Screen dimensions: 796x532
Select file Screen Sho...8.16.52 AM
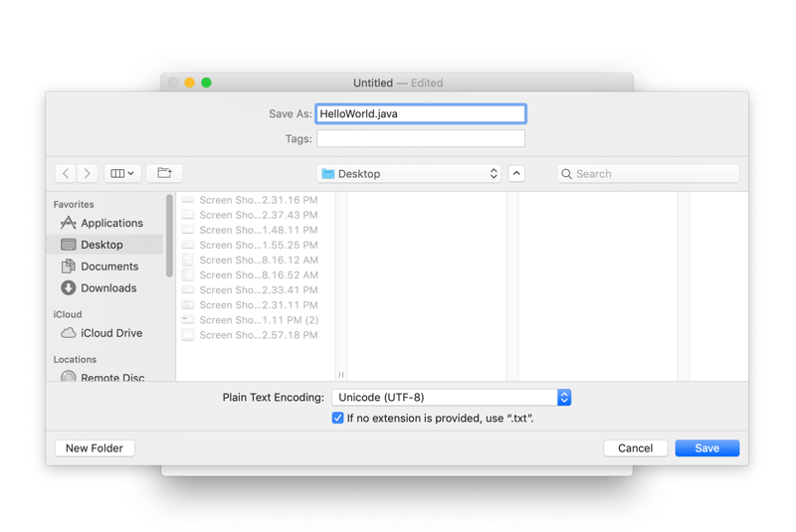(256, 274)
